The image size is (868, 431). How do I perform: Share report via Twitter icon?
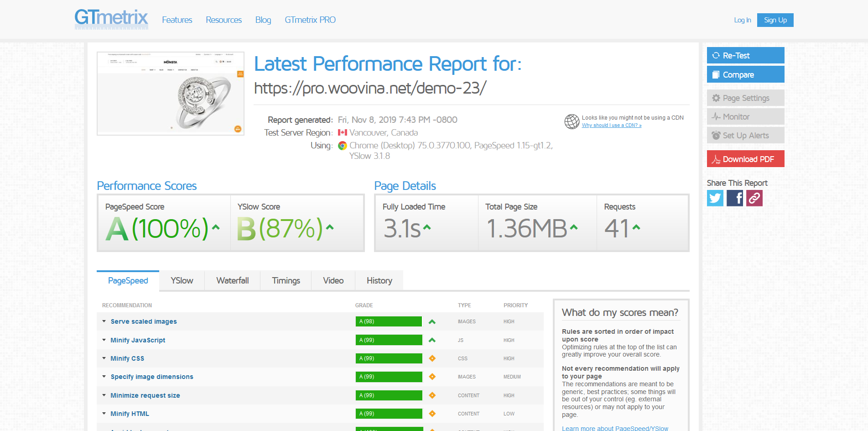(715, 198)
